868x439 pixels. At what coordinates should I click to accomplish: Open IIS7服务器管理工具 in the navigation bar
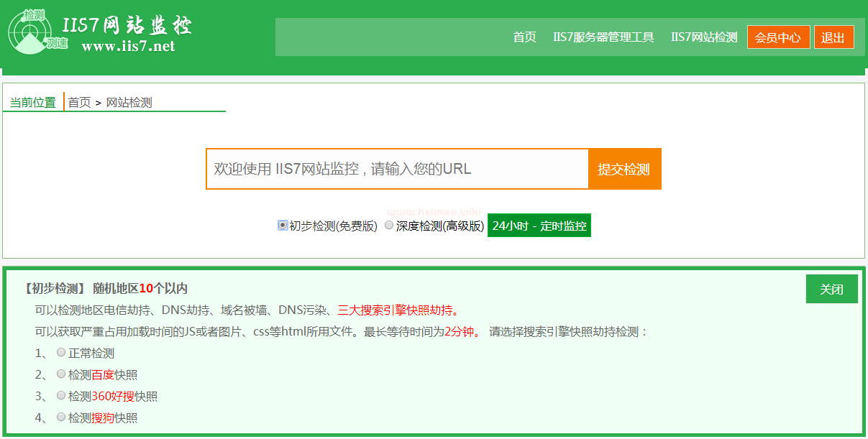tap(603, 37)
